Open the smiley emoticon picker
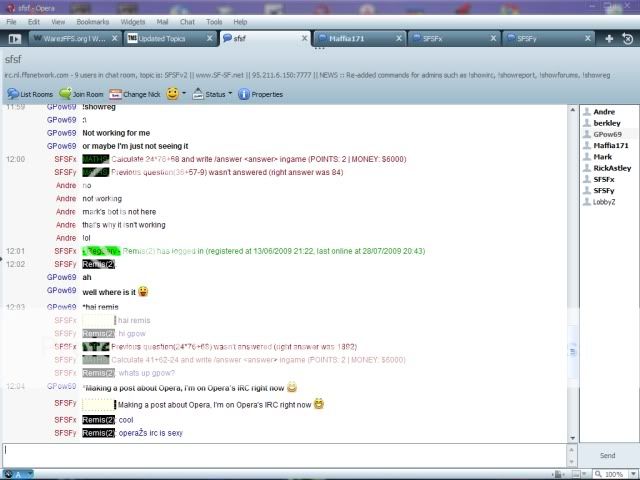The height and width of the screenshot is (480, 640). click(172, 94)
